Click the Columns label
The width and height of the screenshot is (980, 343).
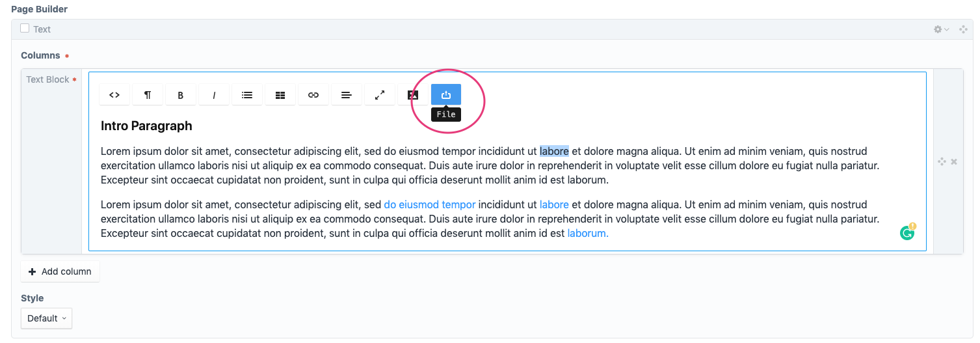pyautogui.click(x=40, y=55)
